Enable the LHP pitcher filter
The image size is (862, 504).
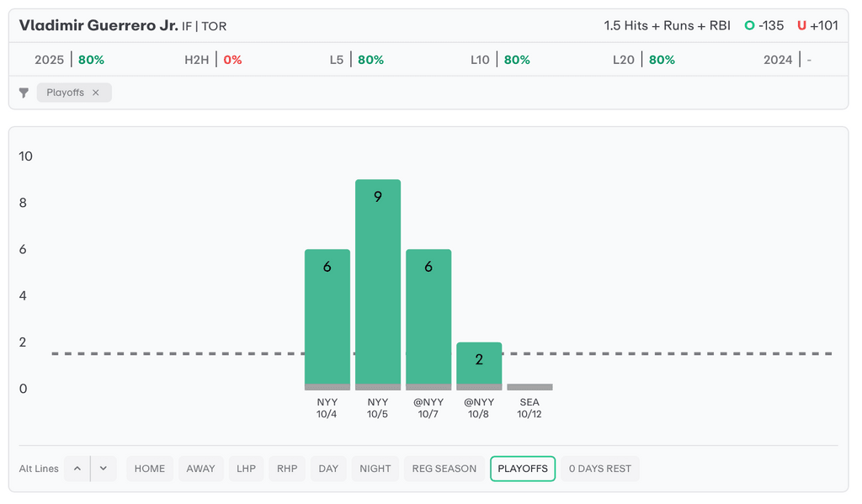246,469
